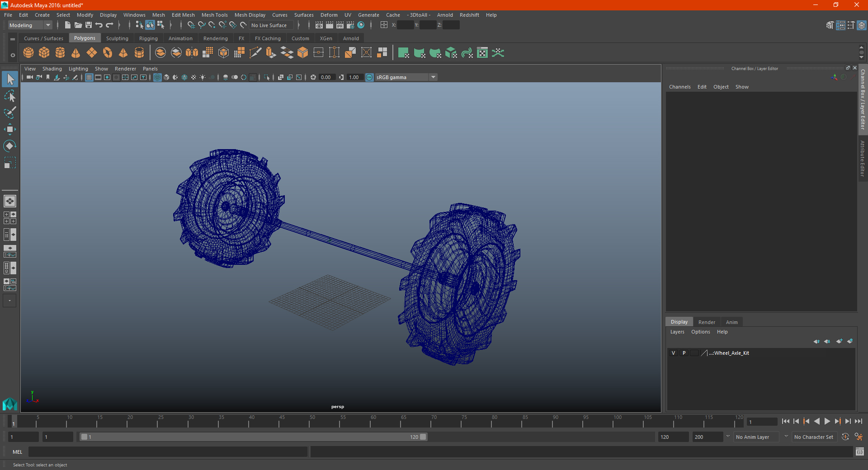Open the Deform menu
This screenshot has width=868, height=470.
point(329,15)
